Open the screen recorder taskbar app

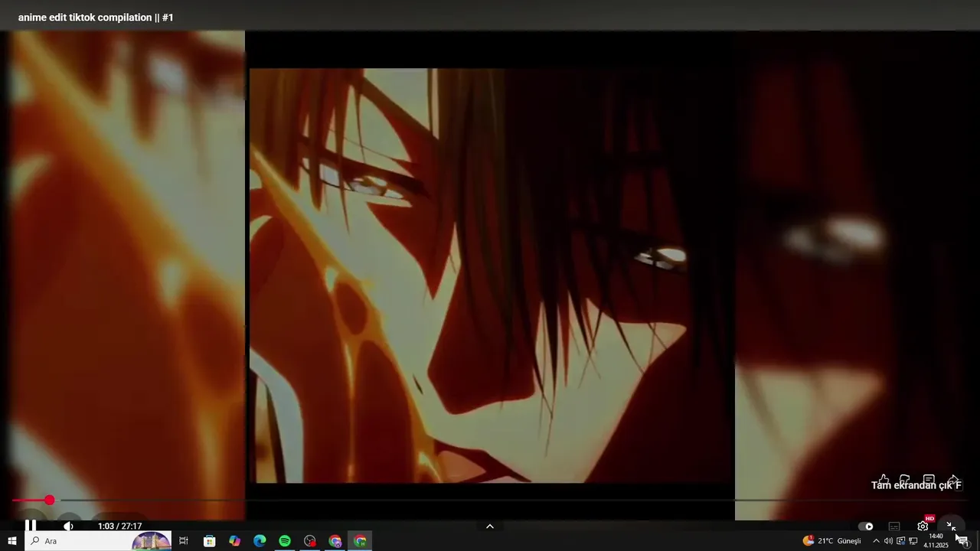tap(310, 541)
